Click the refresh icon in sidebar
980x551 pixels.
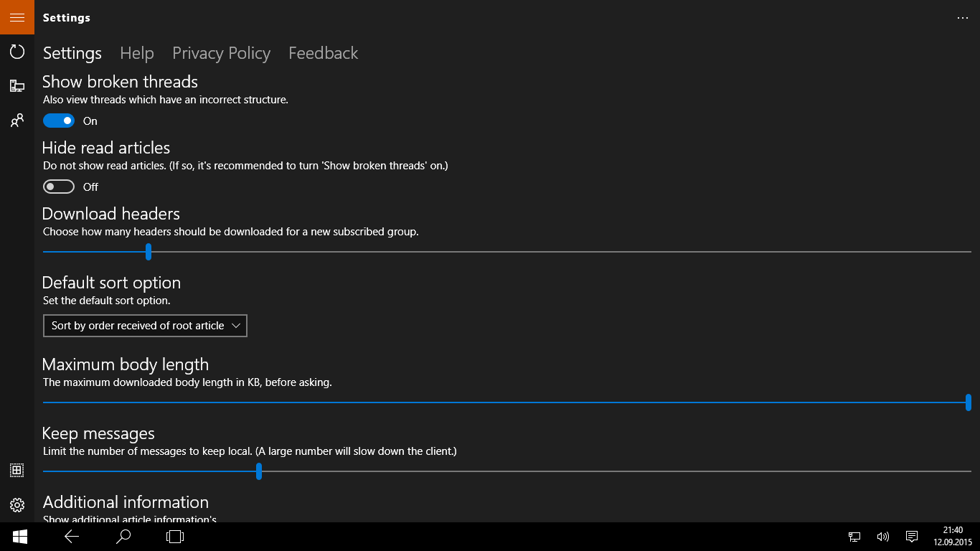click(x=17, y=52)
